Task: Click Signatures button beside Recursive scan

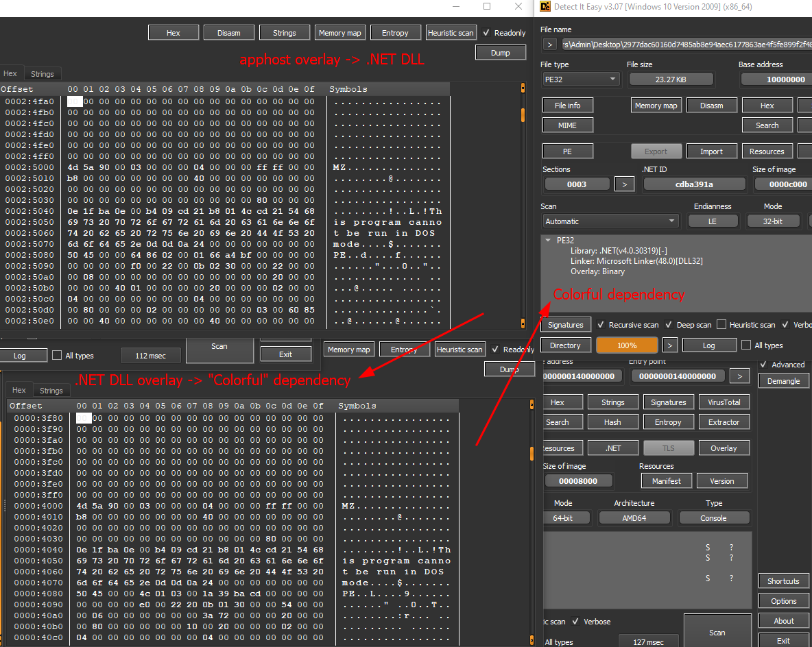Action: (566, 325)
